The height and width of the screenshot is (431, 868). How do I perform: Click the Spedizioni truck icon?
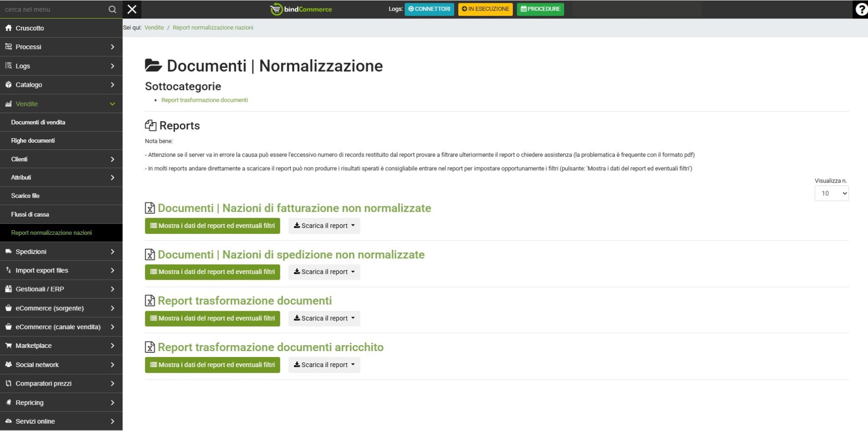9,252
